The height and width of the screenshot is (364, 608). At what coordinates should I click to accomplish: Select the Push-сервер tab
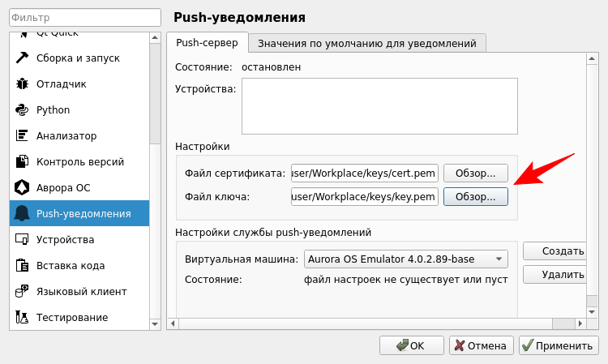[x=207, y=43]
